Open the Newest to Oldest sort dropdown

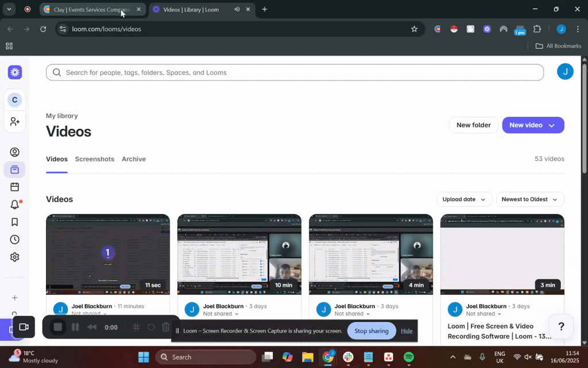(x=529, y=199)
